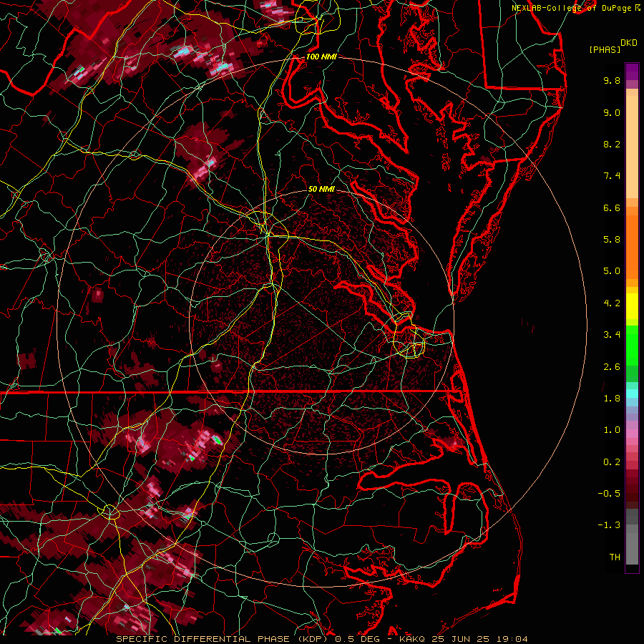Click the -0.5 legend value label
Image resolution: width=644 pixels, height=644 pixels.
pos(609,494)
